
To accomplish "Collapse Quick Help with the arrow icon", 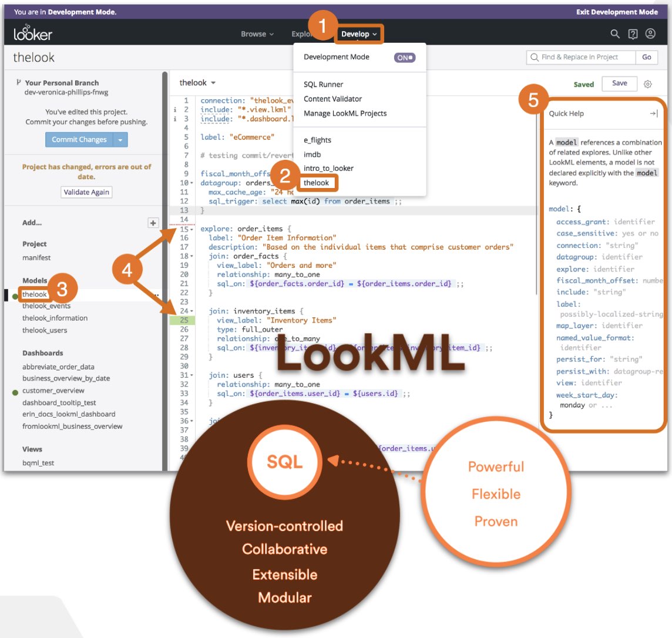I will coord(654,113).
